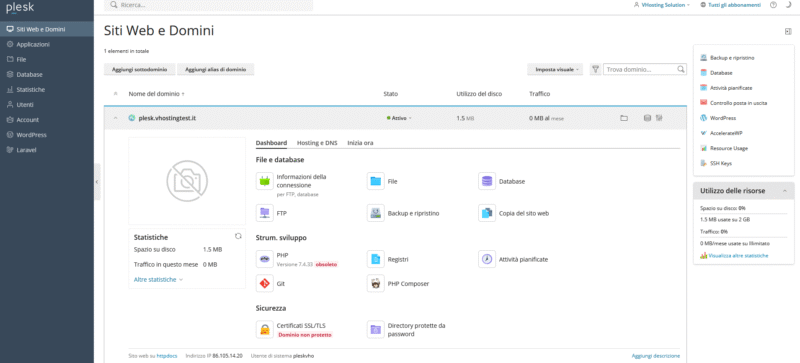Open Backup e ripristino dashboard icon
Image resolution: width=800 pixels, height=363 pixels.
[x=376, y=213]
